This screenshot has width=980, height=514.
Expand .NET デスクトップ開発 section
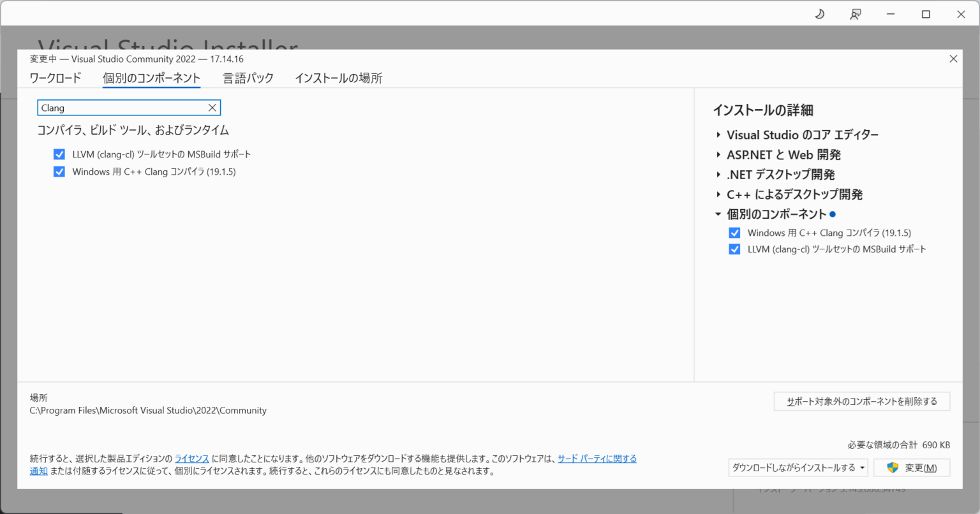pyautogui.click(x=718, y=175)
